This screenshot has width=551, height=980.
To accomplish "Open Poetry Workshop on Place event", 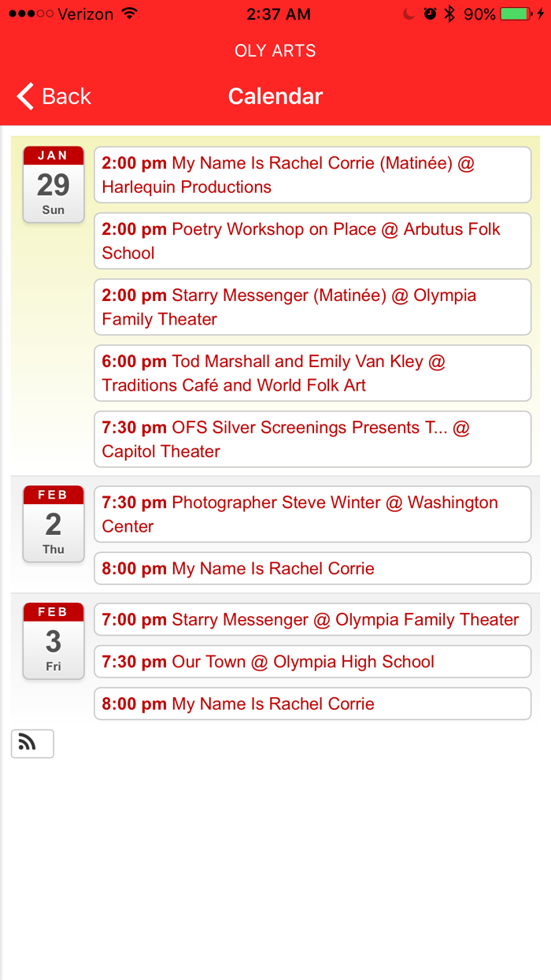I will pyautogui.click(x=312, y=241).
